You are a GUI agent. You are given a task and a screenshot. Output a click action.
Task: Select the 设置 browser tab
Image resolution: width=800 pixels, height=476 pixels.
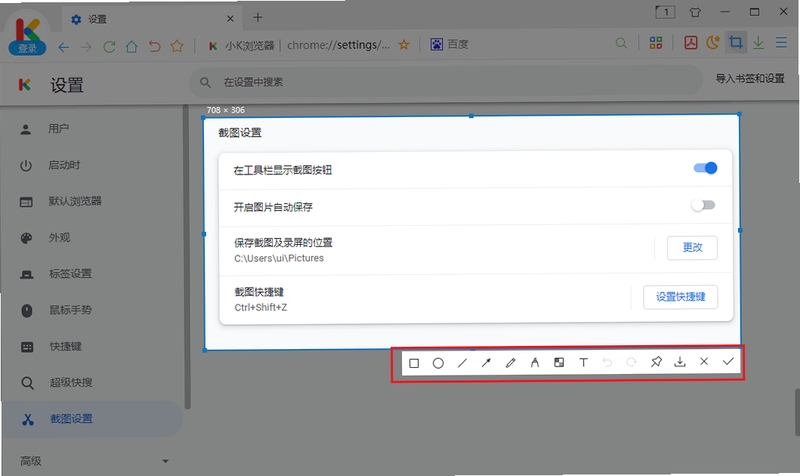tap(151, 19)
